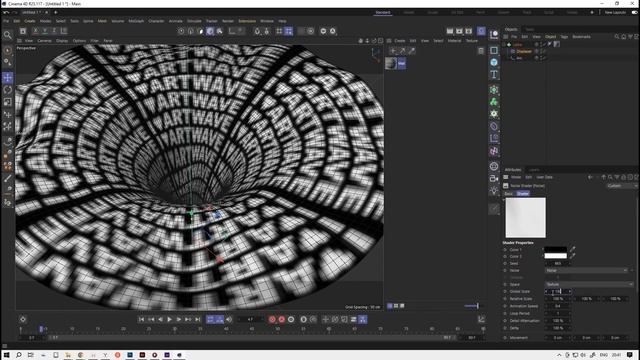
Task: Click the Windows Start button
Action: click(6, 355)
